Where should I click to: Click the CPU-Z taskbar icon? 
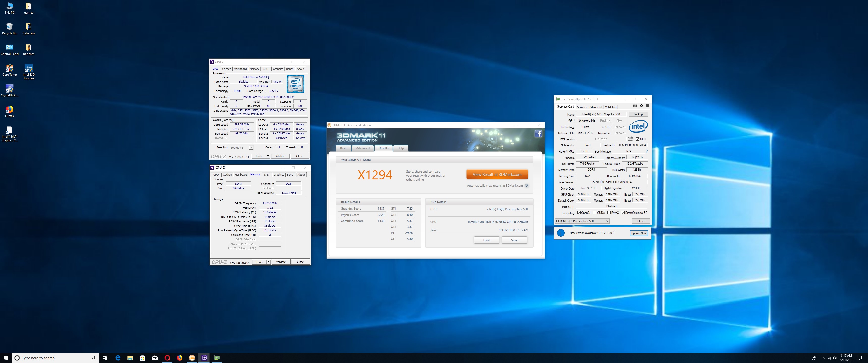pos(204,358)
